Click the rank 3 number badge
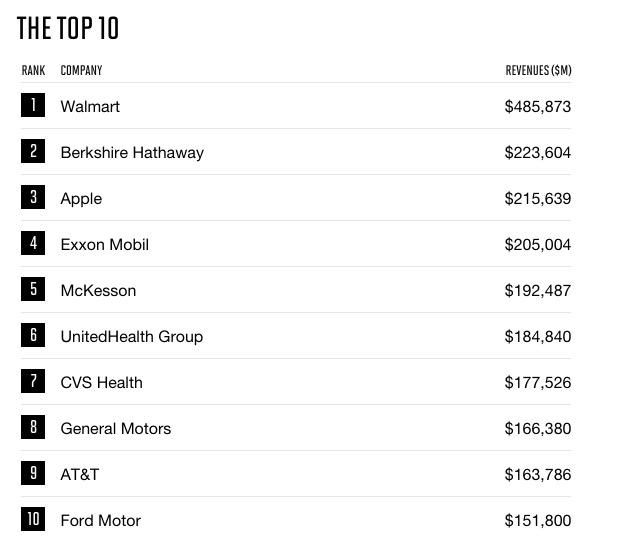 [x=33, y=197]
